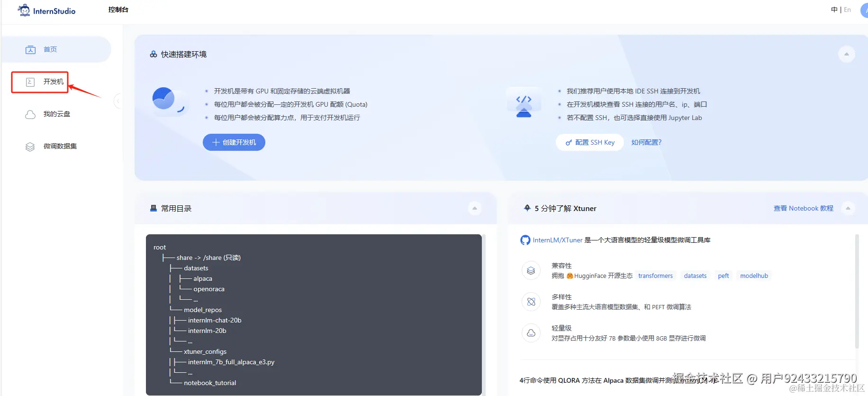
Task: Click the transformers tag
Action: coord(655,276)
